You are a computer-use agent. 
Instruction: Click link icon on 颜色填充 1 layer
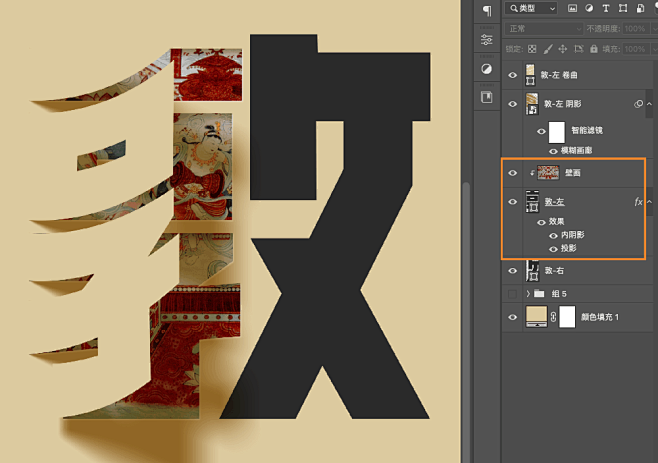(x=553, y=317)
